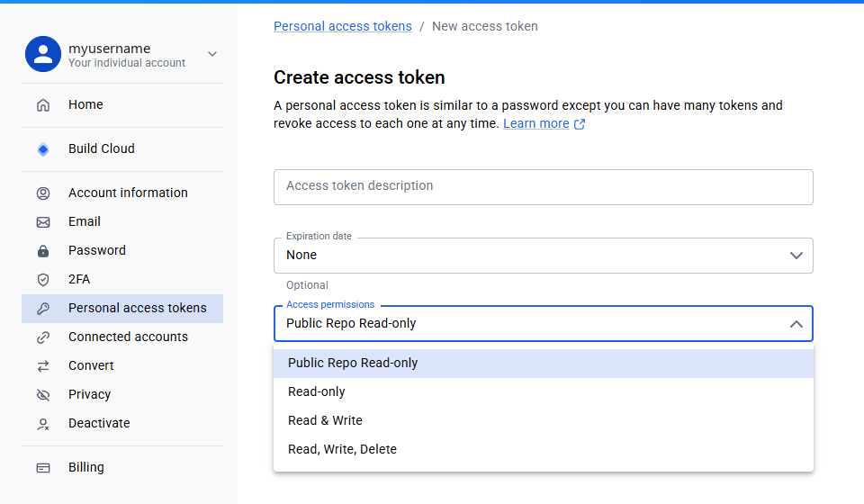Viewport: 864px width, 504px height.
Task: Focus the Access token description field
Action: (x=544, y=187)
